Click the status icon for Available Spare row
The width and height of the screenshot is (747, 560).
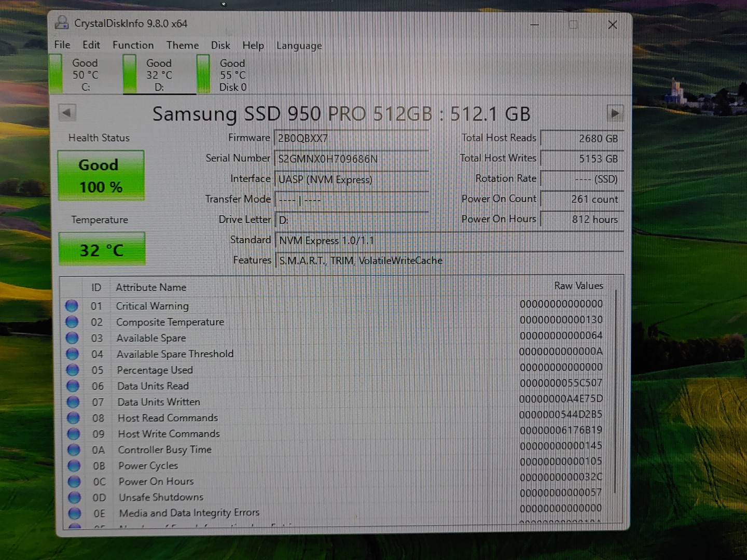click(72, 338)
